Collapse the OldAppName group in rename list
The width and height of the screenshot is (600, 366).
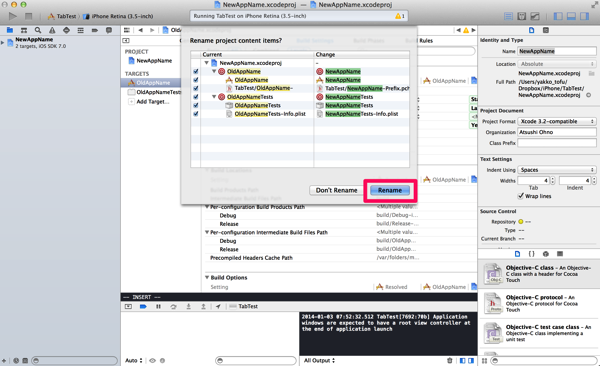pyautogui.click(x=214, y=71)
